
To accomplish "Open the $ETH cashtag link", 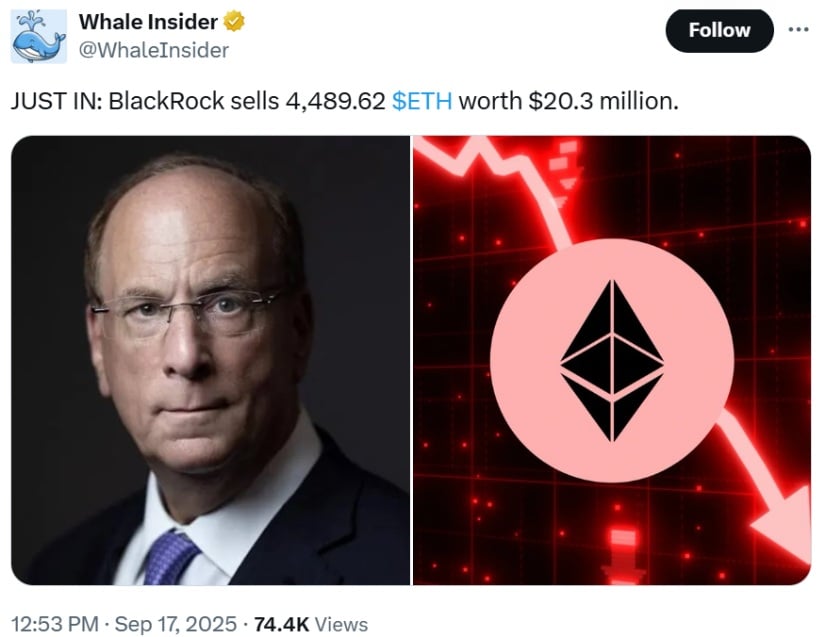I will click(422, 100).
